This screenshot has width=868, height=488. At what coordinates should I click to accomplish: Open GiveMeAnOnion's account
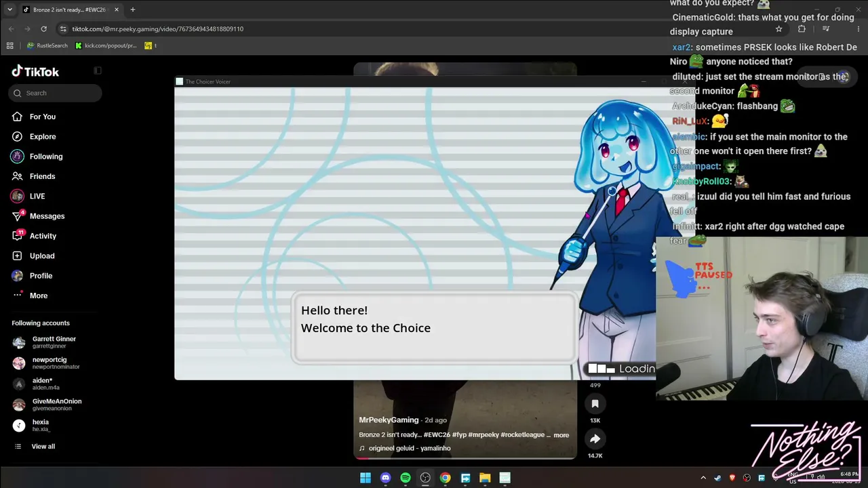click(47, 405)
